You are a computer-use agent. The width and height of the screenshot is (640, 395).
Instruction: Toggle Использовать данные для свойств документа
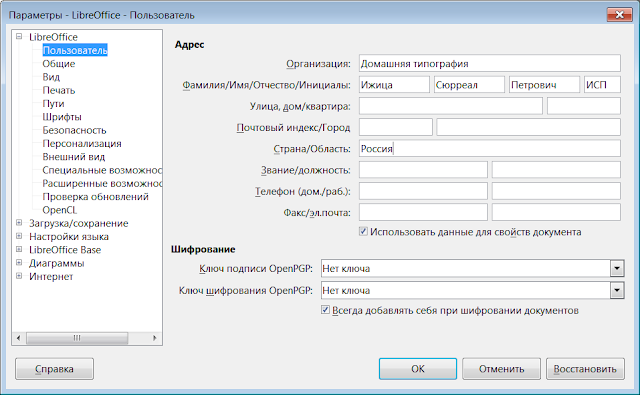click(363, 231)
